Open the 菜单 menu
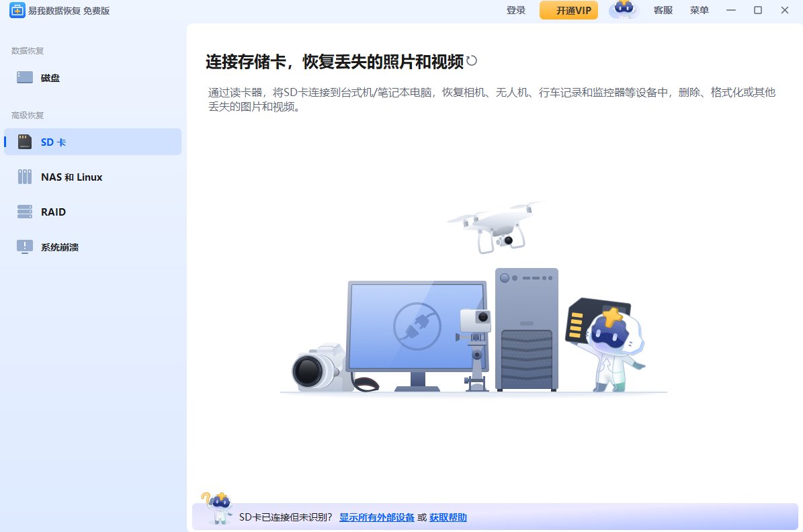Viewport: 803px width, 532px height. pyautogui.click(x=699, y=10)
